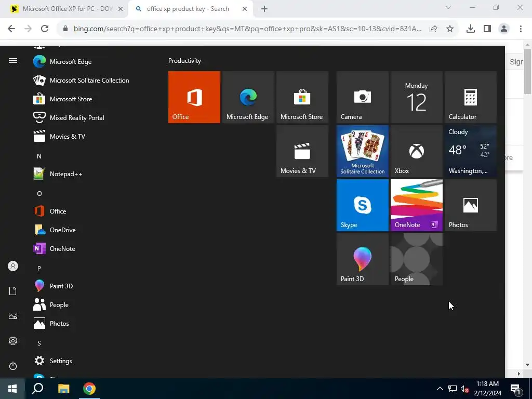Share this page from the address bar
532x399 pixels.
coord(433,29)
